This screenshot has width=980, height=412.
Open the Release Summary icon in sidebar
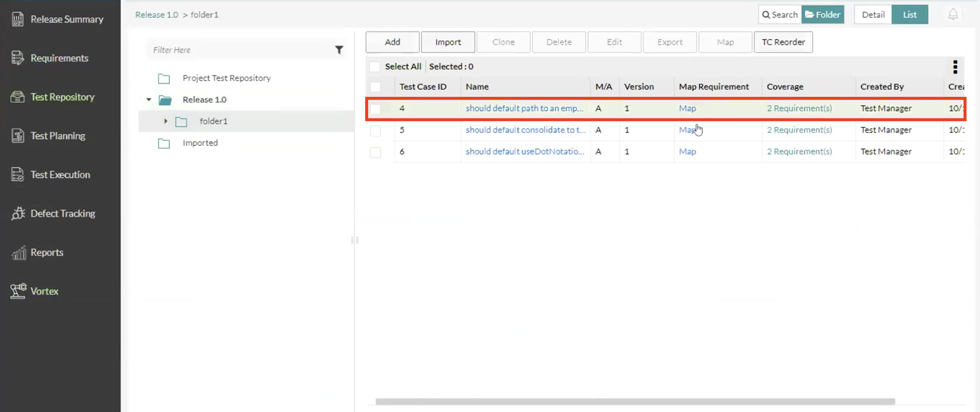click(x=18, y=19)
